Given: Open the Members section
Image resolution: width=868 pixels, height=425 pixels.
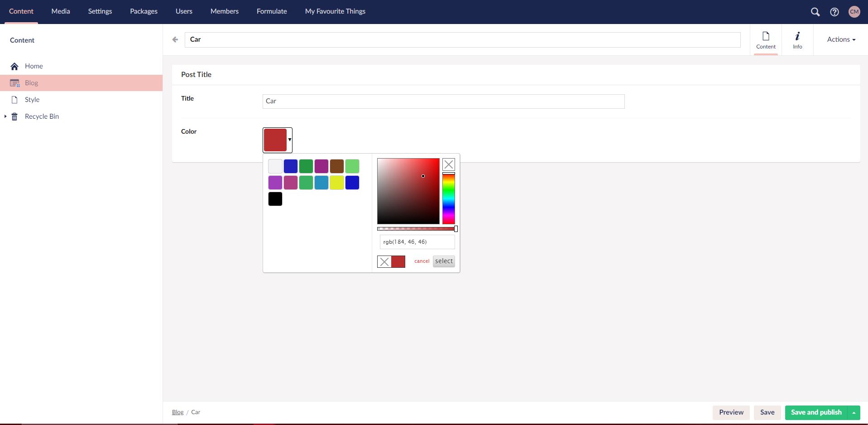Looking at the screenshot, I should pyautogui.click(x=225, y=11).
